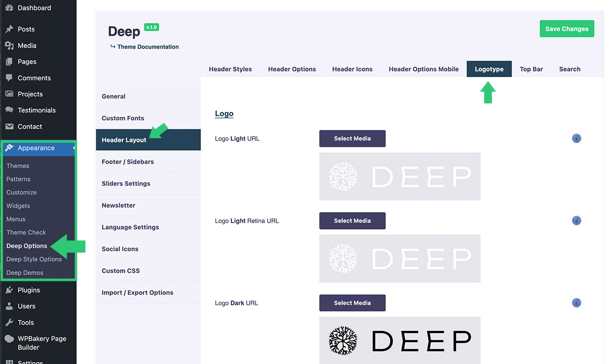Switch to the Top Bar tab
The width and height of the screenshot is (614, 364).
point(531,69)
